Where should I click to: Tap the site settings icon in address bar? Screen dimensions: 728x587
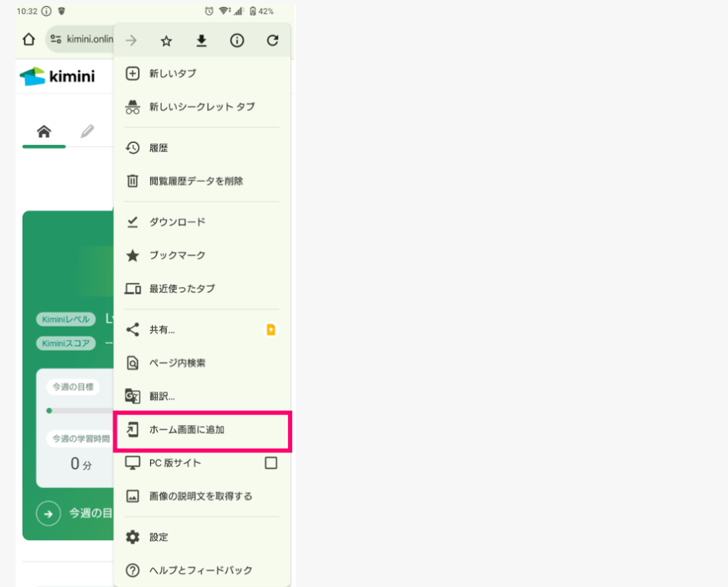[56, 40]
